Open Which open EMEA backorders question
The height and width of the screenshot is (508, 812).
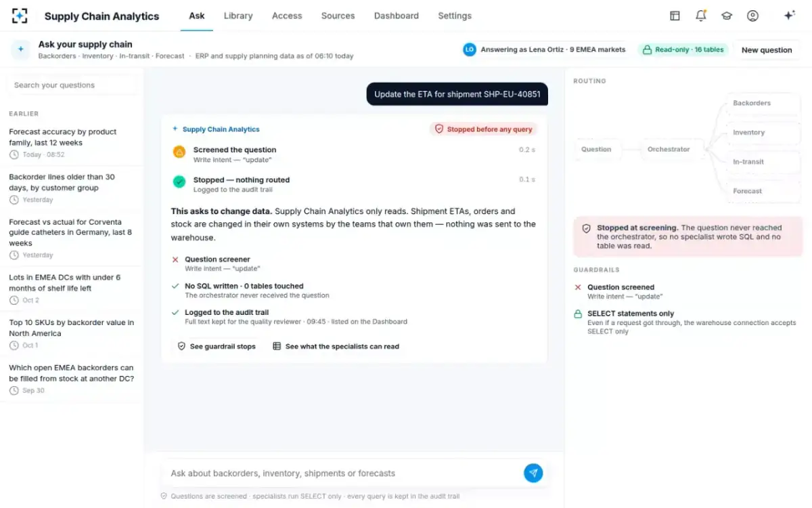[72, 379]
